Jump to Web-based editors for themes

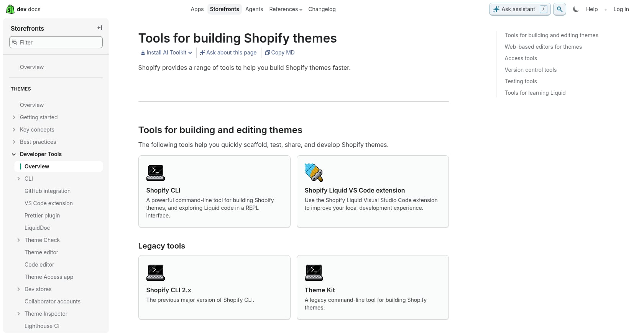point(543,47)
